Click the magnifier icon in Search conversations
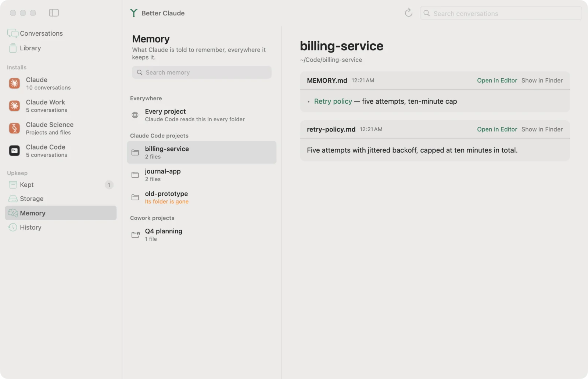 (x=427, y=13)
